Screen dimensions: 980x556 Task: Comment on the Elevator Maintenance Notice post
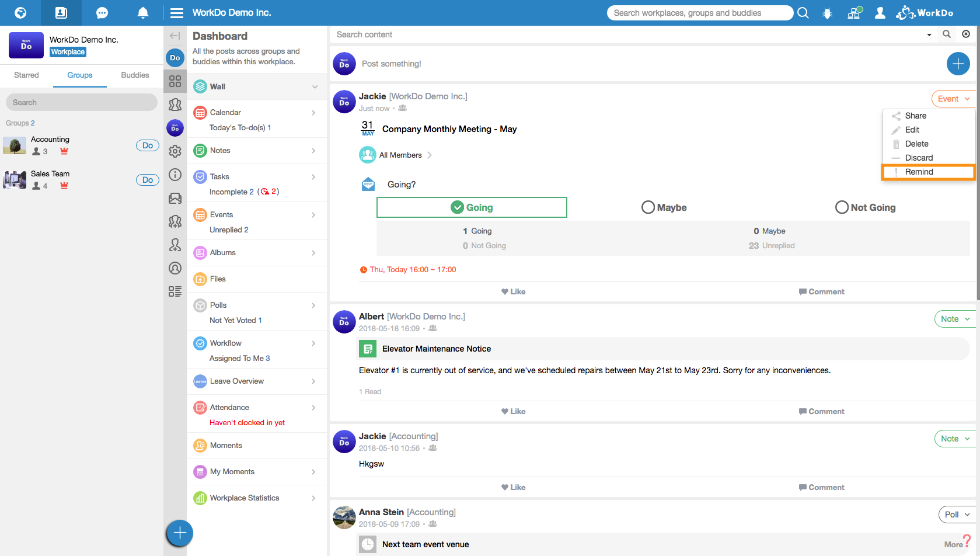pos(822,412)
